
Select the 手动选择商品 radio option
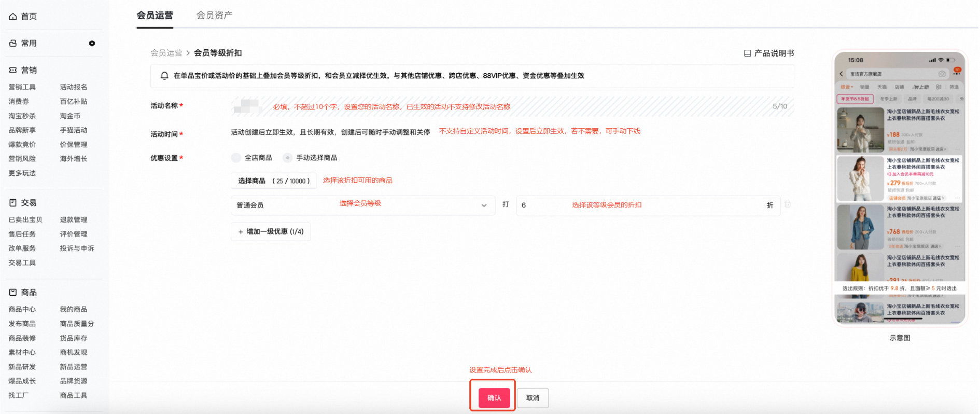tap(287, 158)
